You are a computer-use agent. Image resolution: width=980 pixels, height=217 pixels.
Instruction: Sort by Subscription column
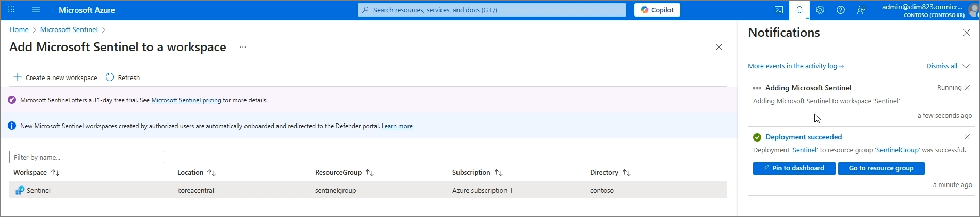click(478, 173)
